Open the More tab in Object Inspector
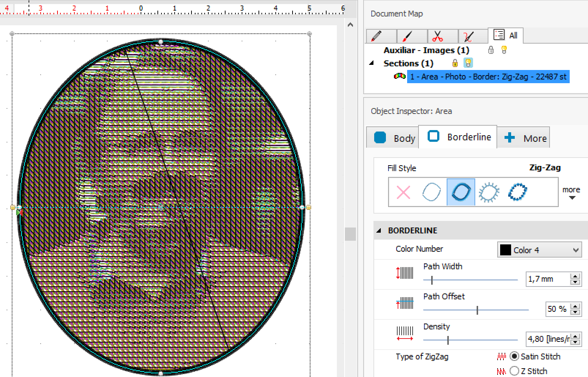Screen dimensions: 588x377 [524, 138]
